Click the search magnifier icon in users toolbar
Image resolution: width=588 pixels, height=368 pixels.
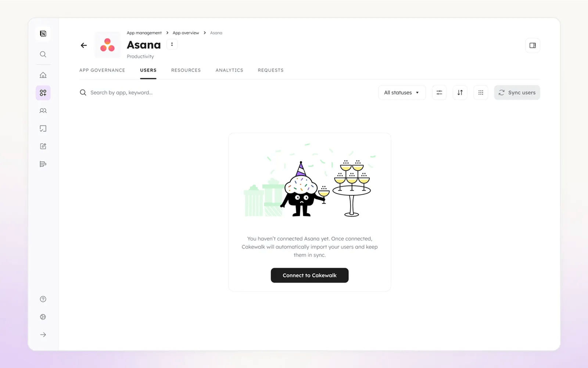[x=83, y=92]
